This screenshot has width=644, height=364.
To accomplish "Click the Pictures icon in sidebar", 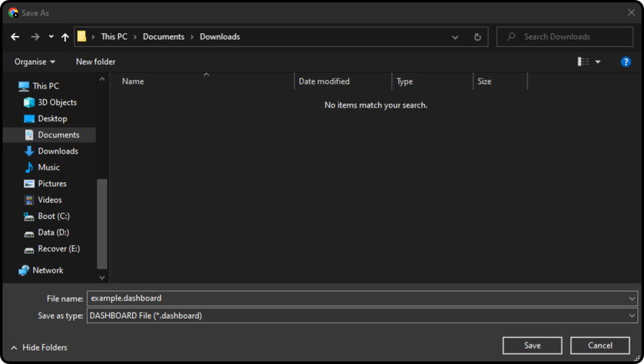I will click(28, 184).
